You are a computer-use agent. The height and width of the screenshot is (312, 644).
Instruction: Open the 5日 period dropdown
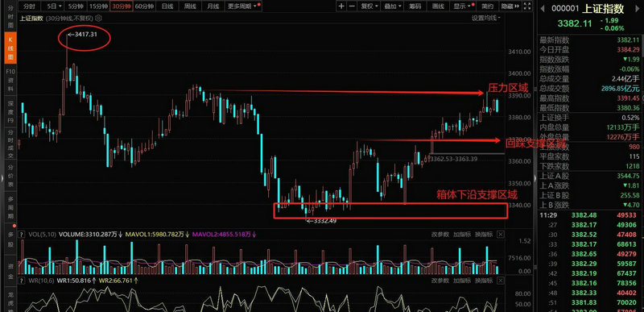point(54,6)
